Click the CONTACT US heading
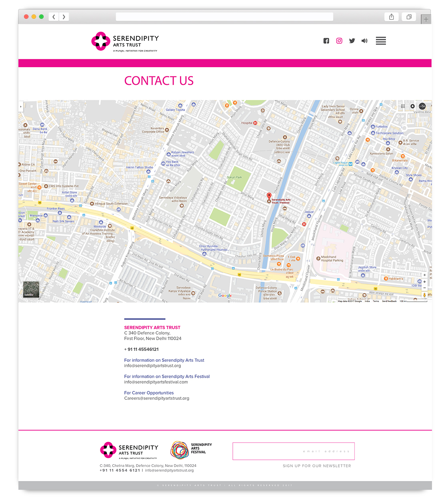 159,81
